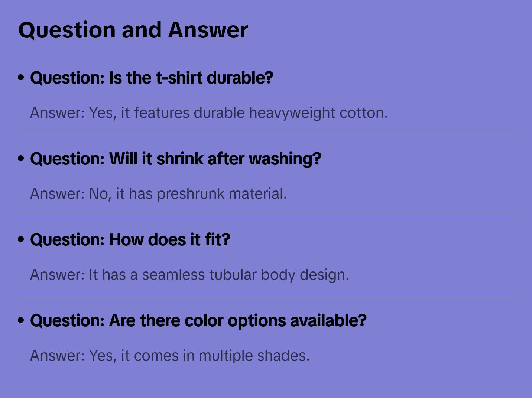Click the answer about multiple shades

(x=170, y=356)
